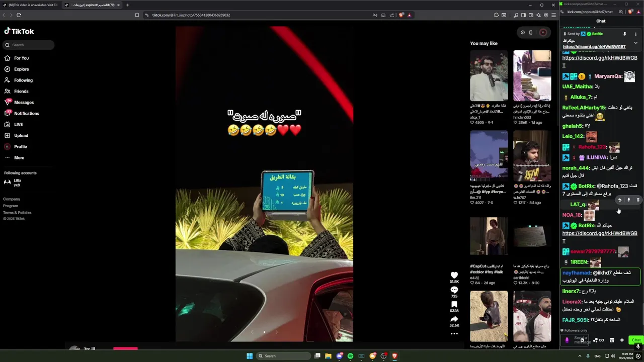This screenshot has width=644, height=362.
Task: Open Windows Start menu
Action: (x=249, y=356)
